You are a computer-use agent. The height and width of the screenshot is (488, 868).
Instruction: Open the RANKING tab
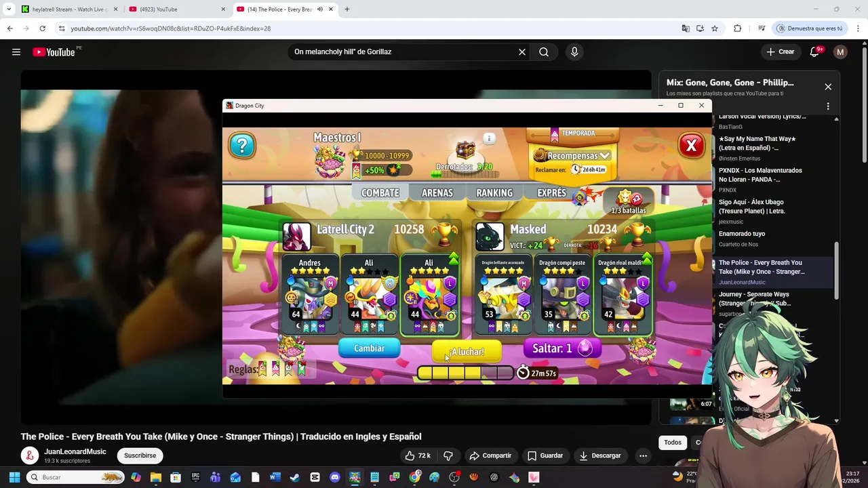(494, 193)
